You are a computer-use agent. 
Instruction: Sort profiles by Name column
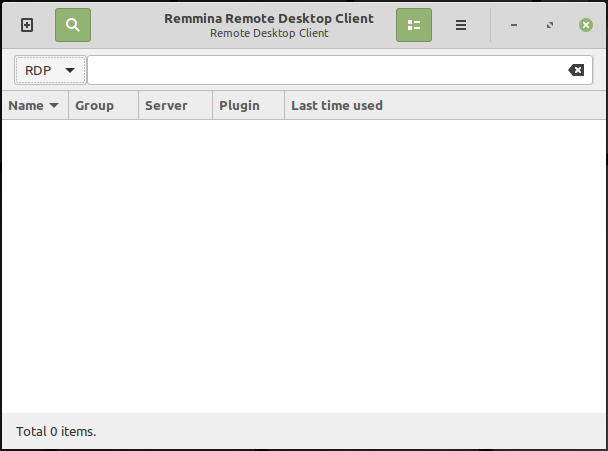35,105
